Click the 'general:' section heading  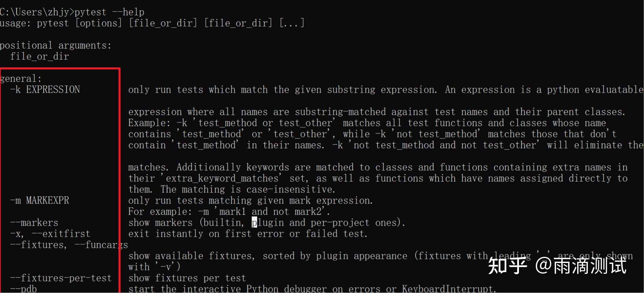(21, 79)
